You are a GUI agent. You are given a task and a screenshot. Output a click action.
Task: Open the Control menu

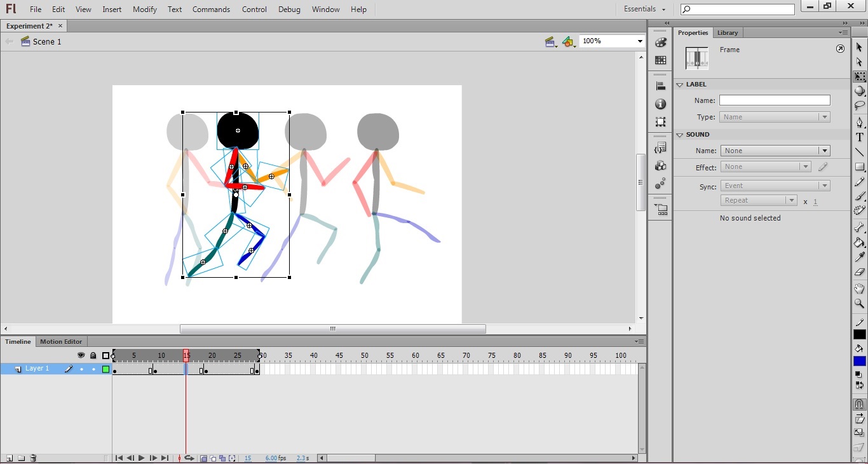coord(254,10)
